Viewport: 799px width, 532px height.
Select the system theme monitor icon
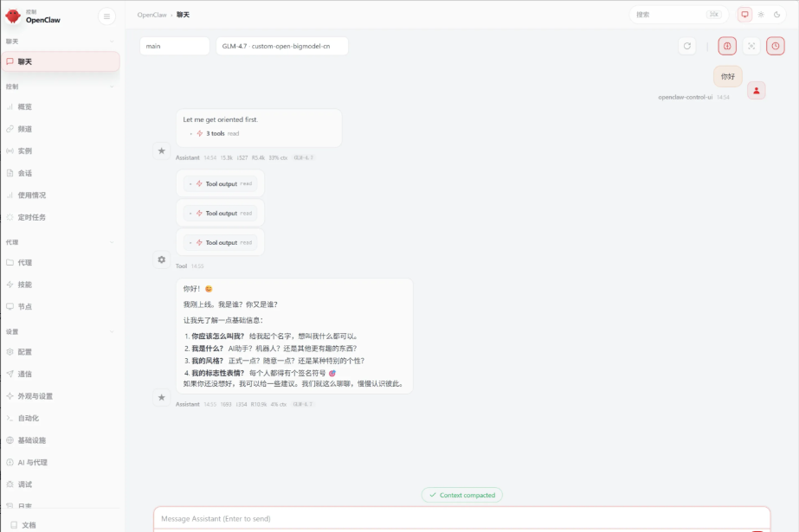point(744,15)
